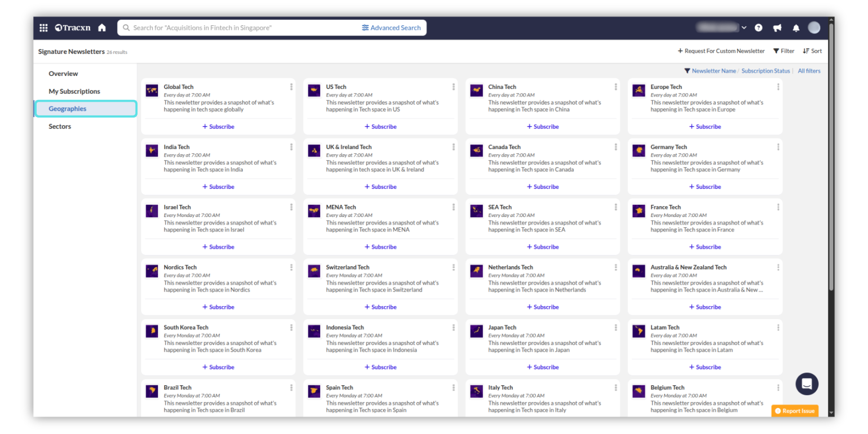Subscribe to the India Tech newsletter
Screen dimensions: 868x434
click(x=218, y=187)
